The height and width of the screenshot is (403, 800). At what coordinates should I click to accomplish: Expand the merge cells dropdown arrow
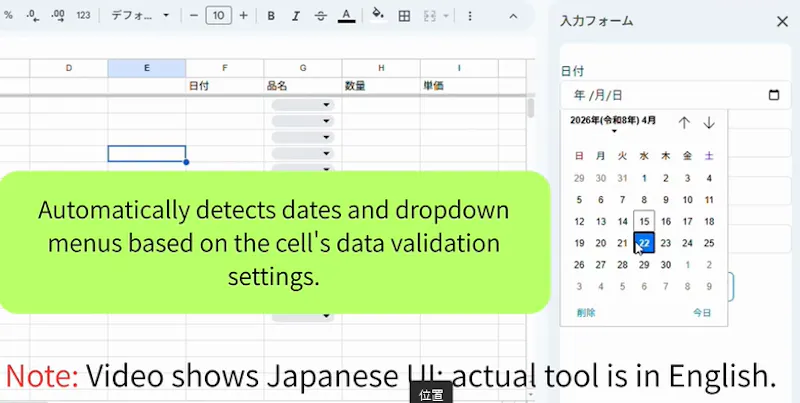[446, 16]
